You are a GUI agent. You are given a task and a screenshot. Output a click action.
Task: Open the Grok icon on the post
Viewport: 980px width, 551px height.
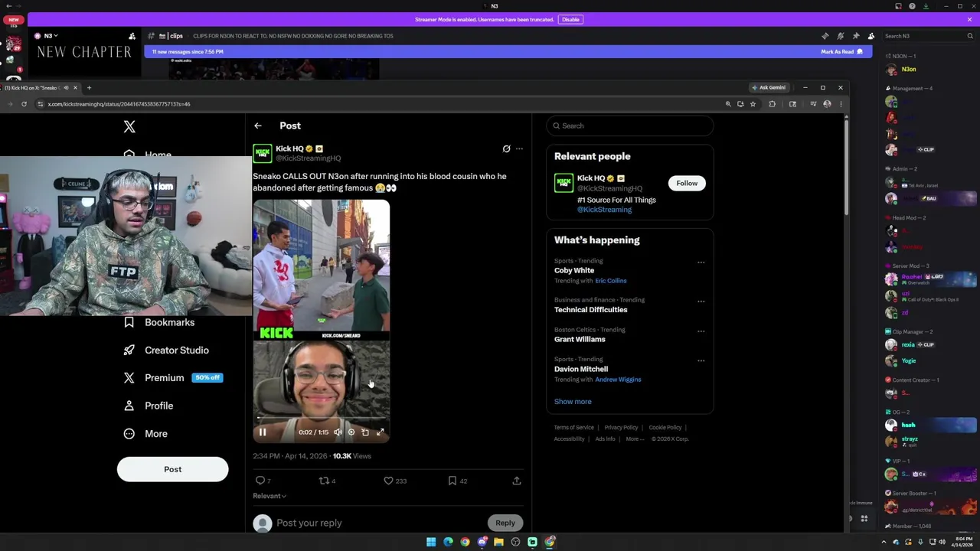click(506, 149)
